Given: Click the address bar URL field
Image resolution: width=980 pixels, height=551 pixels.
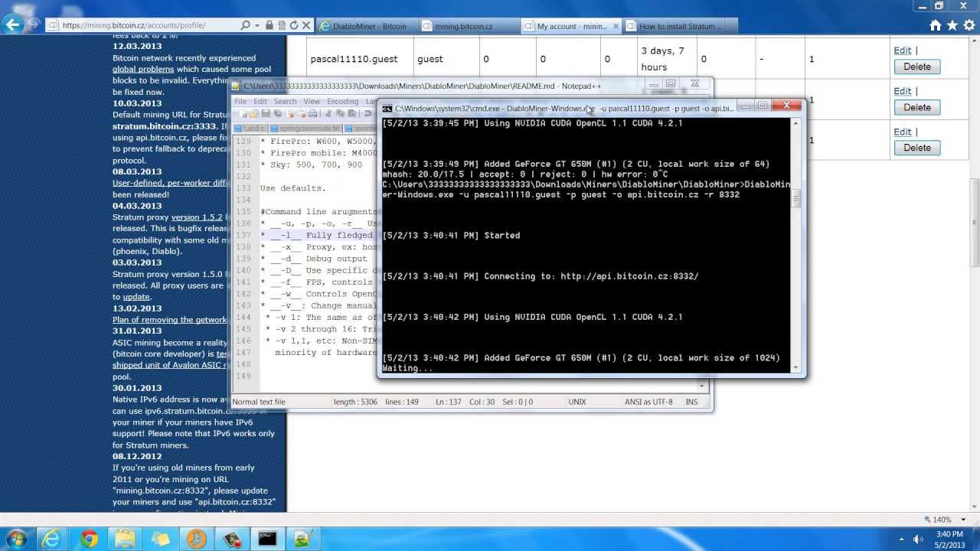Looking at the screenshot, I should 145,25.
